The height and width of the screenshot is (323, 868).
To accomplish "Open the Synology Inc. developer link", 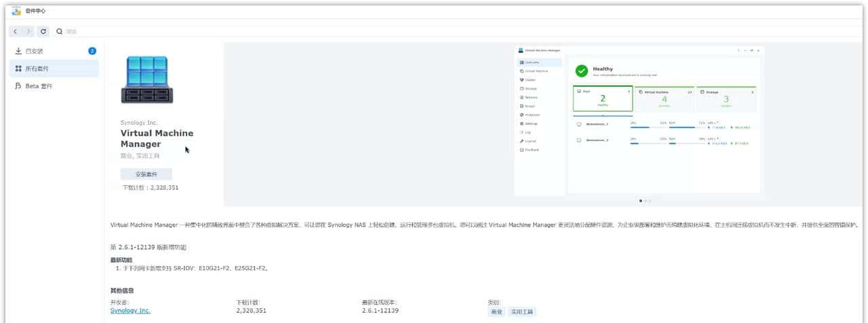I will (x=130, y=310).
